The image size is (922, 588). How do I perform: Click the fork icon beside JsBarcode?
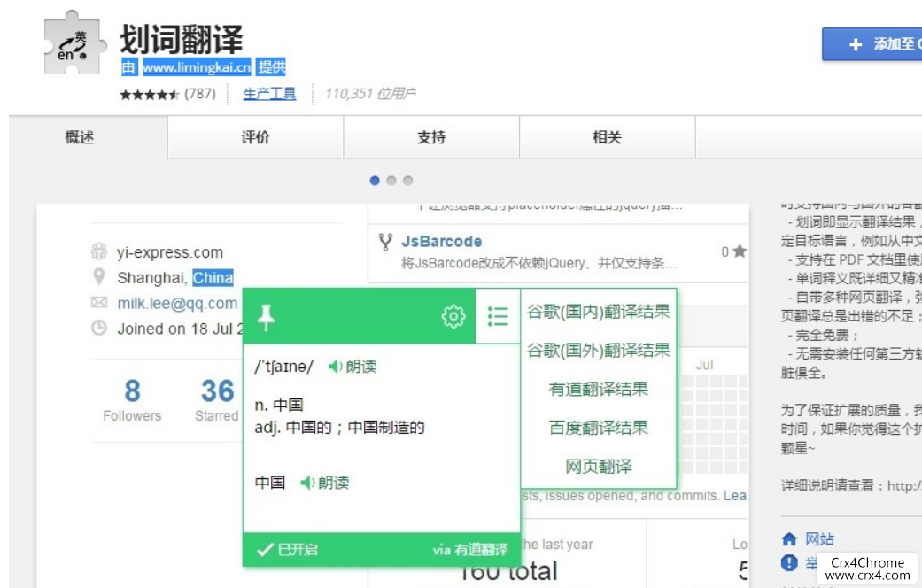385,243
